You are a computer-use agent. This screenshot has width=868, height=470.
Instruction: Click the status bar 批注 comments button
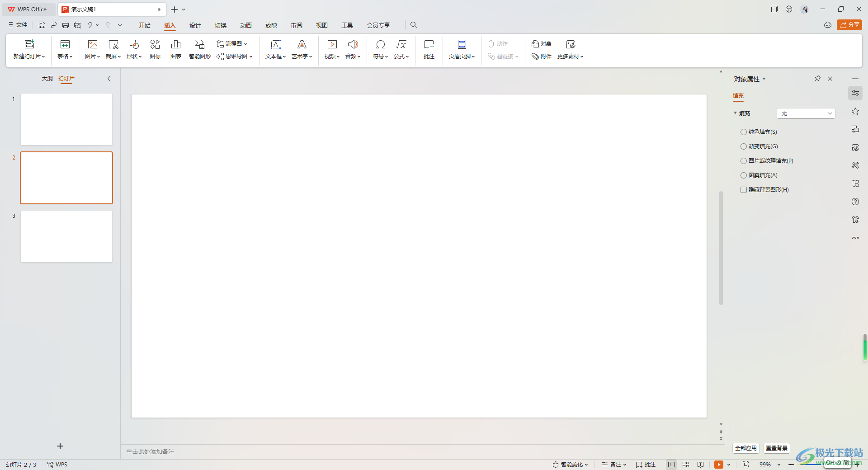tap(646, 465)
